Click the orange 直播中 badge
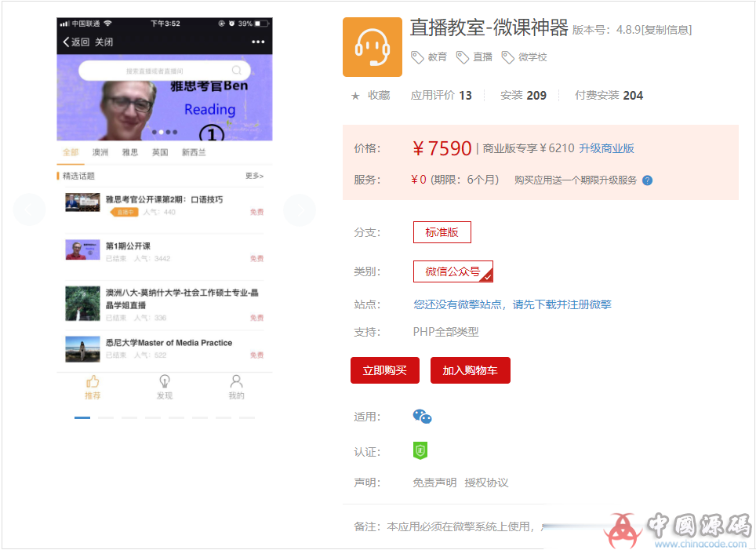 125,213
